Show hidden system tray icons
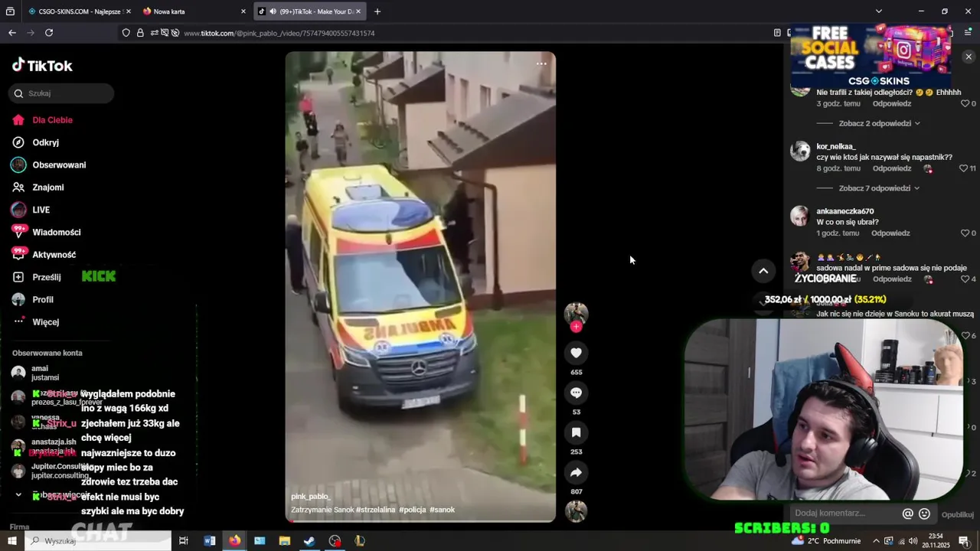This screenshot has height=551, width=980. pos(877,541)
